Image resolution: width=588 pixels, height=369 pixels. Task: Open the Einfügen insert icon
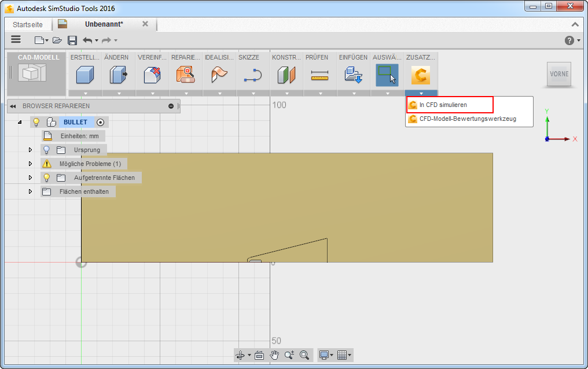click(354, 75)
